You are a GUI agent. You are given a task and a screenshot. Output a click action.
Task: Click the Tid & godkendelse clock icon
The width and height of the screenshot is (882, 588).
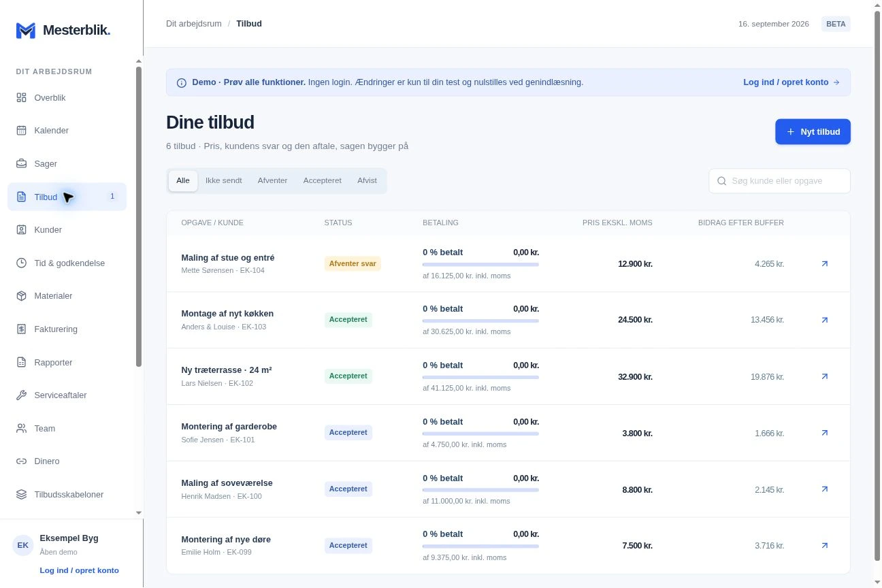tap(21, 263)
